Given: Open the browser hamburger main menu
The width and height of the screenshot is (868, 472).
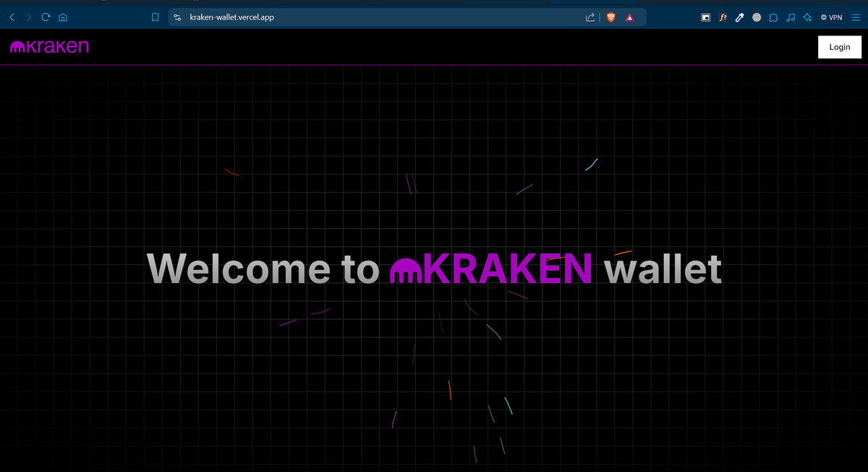Looking at the screenshot, I should pos(856,17).
